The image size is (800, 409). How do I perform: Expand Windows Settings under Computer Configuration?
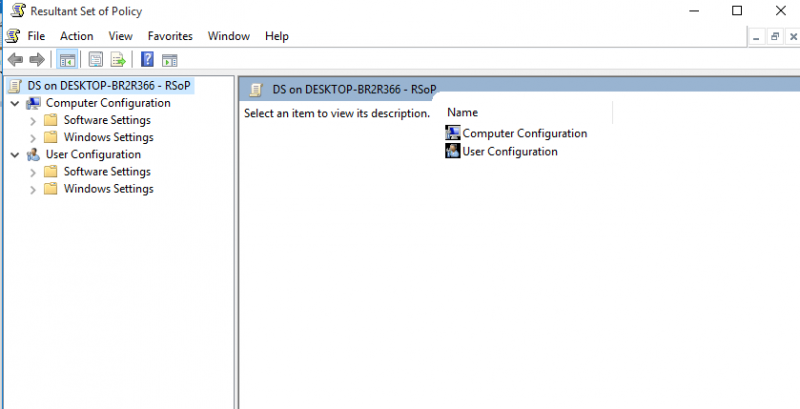33,138
